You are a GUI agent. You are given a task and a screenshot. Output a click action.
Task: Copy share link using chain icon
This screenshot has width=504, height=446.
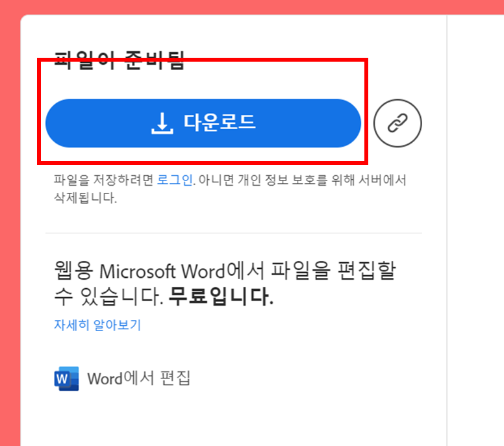[x=397, y=123]
